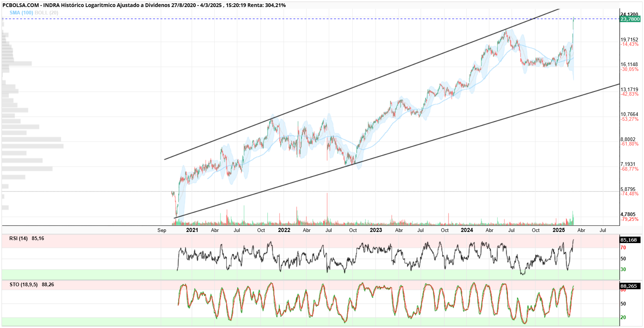The height and width of the screenshot is (328, 644).
Task: Click the stochastic 20 level label
Action: [x=623, y=317]
